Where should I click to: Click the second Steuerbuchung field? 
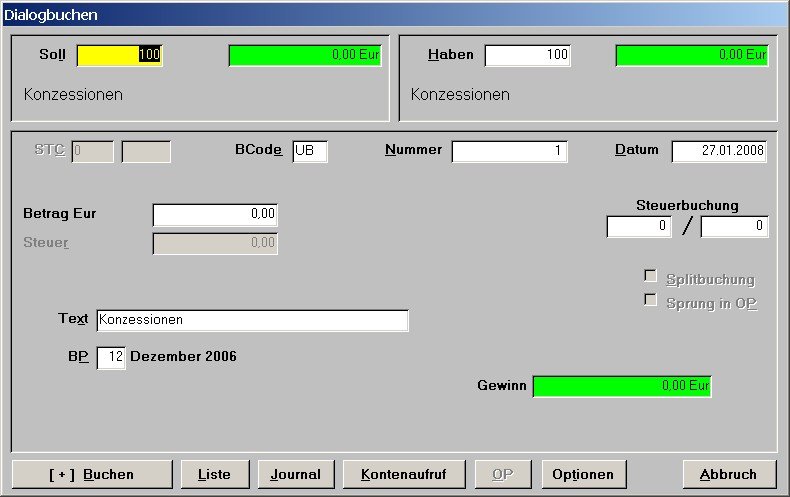point(734,227)
